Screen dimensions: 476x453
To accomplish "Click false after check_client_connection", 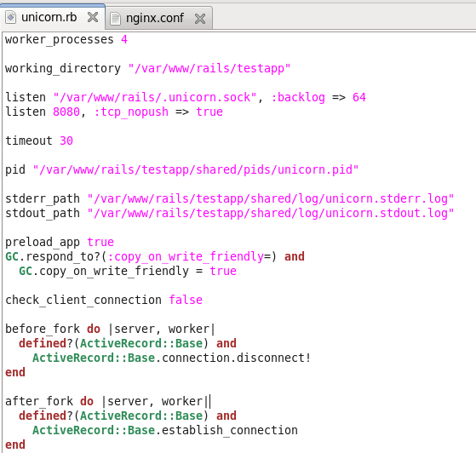I will click(186, 300).
